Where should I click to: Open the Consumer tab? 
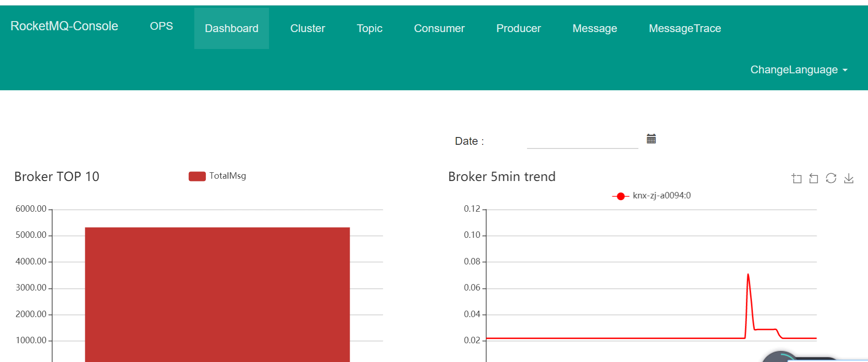439,28
